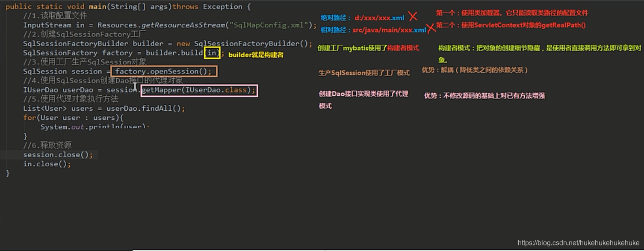Click the session.close() line
Image resolution: width=644 pixels, height=251 pixels.
coord(58,155)
